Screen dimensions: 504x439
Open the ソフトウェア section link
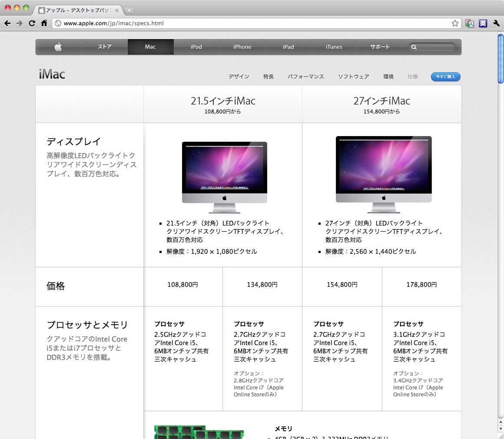point(354,76)
